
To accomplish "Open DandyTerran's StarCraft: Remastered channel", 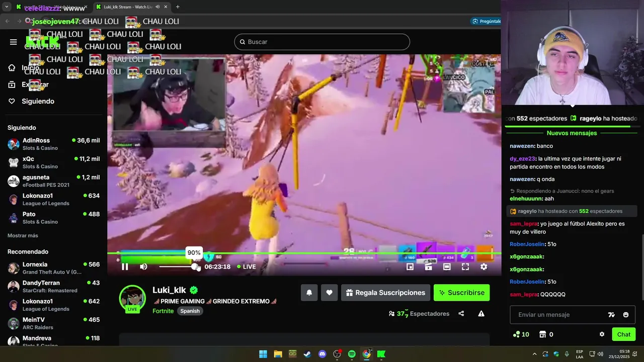I will [x=53, y=287].
